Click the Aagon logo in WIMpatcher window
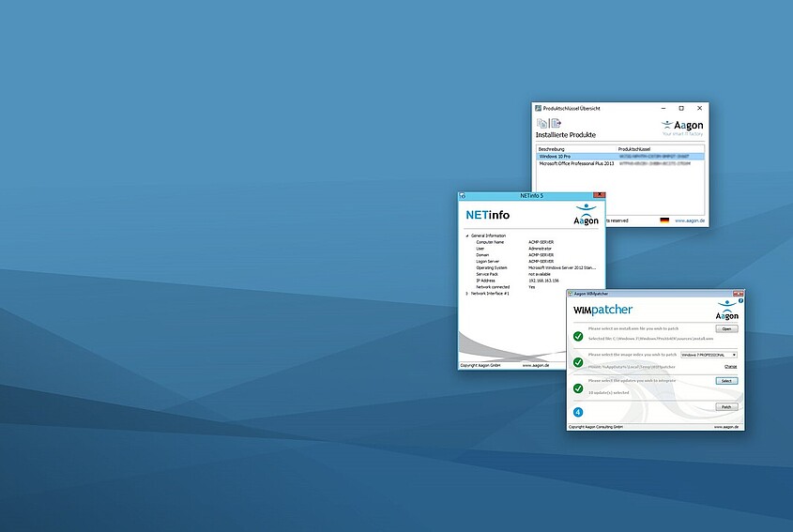This screenshot has height=532, width=793. (726, 311)
